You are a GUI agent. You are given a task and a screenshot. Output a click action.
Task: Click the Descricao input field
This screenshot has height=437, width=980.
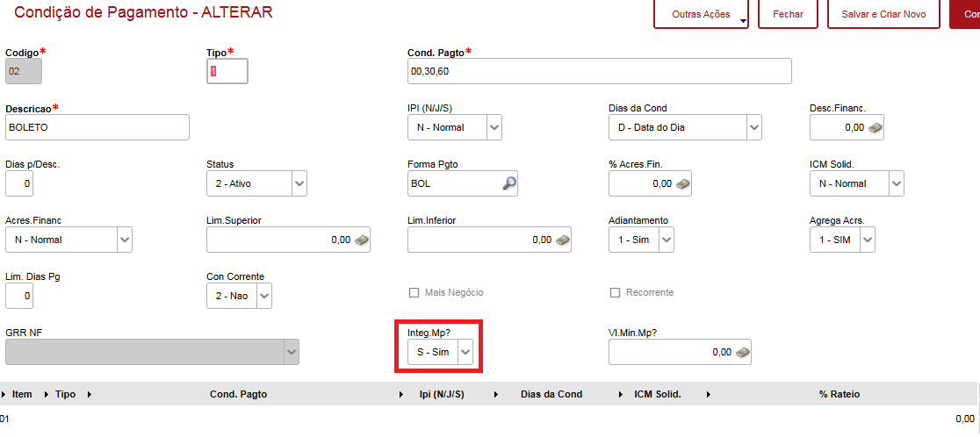point(97,127)
